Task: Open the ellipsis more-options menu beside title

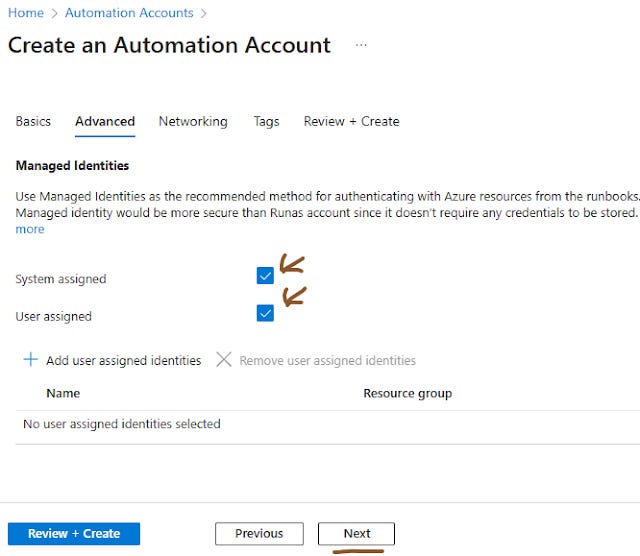Action: pyautogui.click(x=361, y=45)
